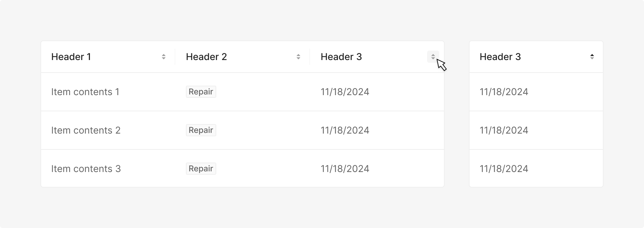644x228 pixels.
Task: Click the sort arrows beside Header 2
Action: pos(298,57)
